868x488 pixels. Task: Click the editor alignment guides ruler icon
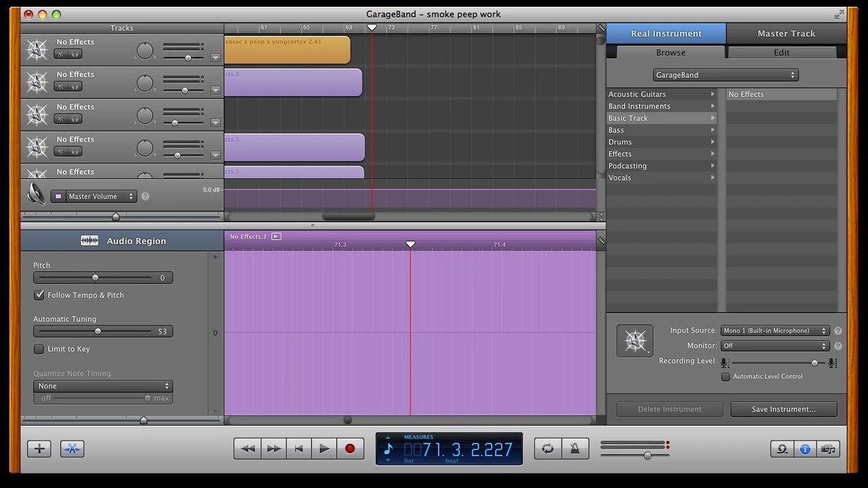601,241
